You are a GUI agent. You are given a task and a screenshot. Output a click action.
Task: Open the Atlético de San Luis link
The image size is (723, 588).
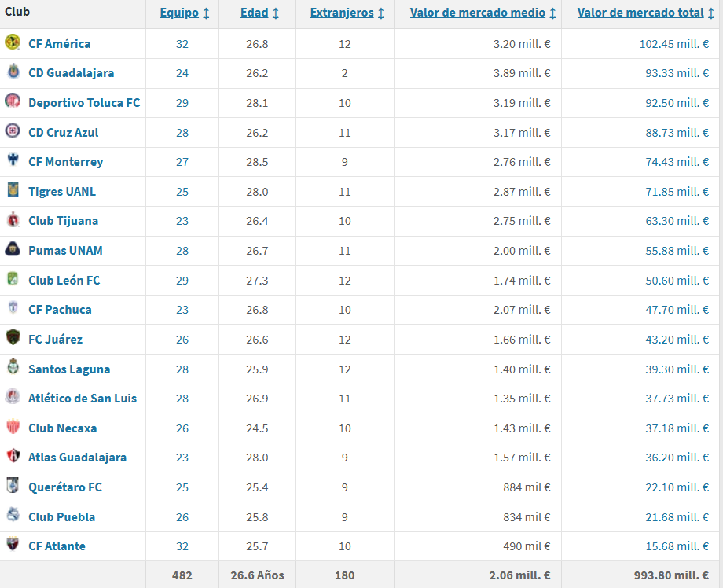(x=83, y=399)
